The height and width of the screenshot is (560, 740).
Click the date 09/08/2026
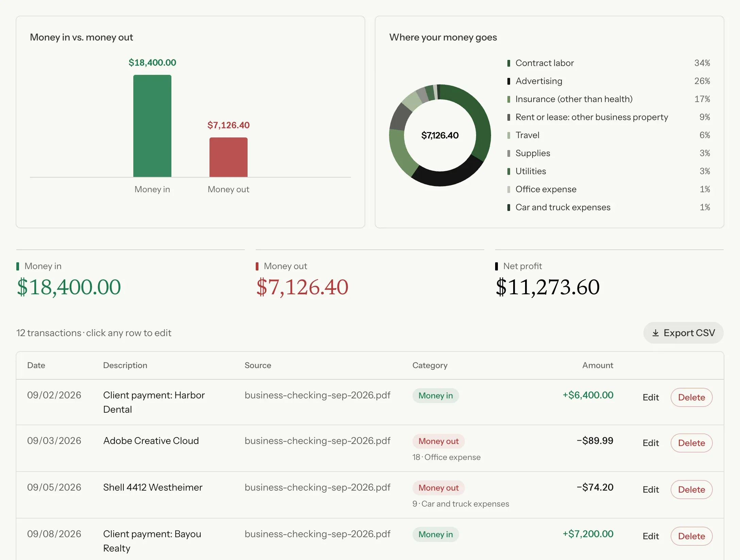(x=54, y=534)
